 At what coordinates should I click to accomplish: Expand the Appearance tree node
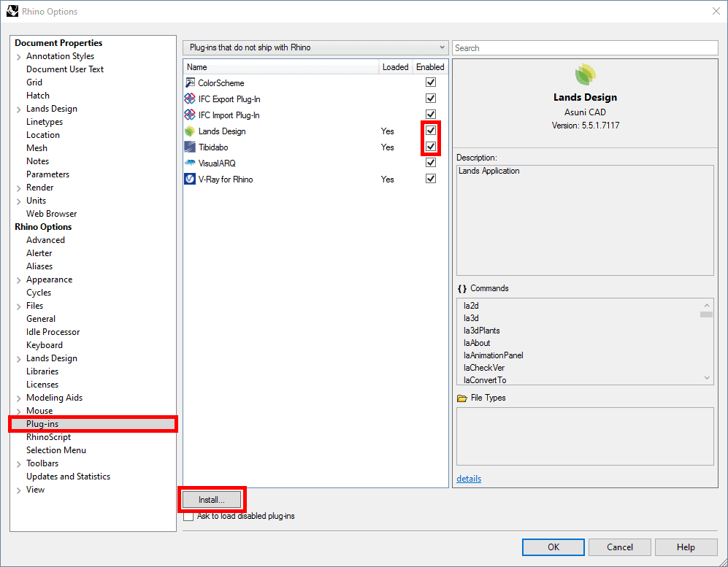tap(18, 280)
